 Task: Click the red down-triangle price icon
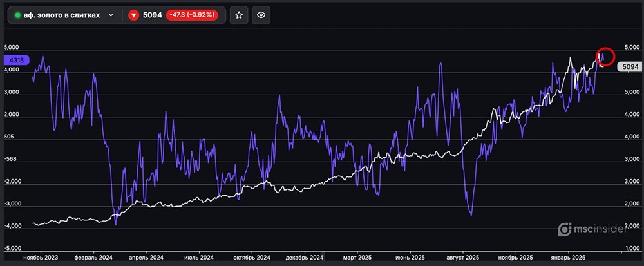point(133,15)
